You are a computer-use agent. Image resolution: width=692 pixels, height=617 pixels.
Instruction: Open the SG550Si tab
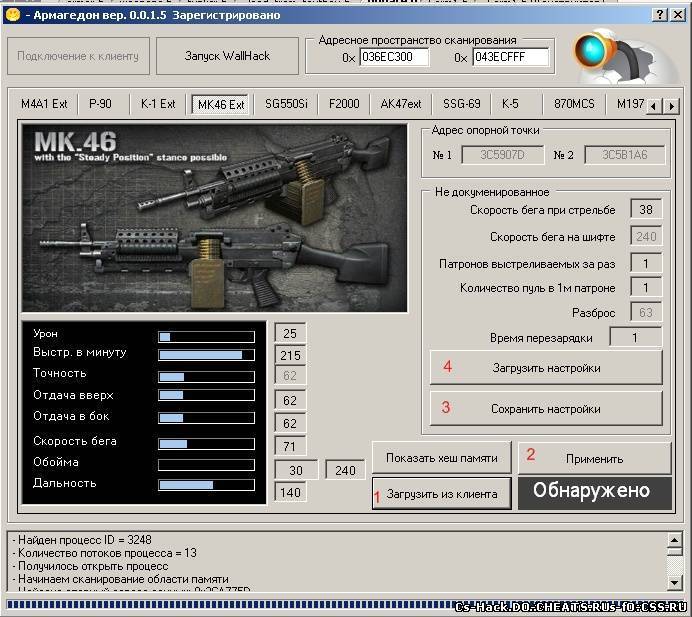pos(286,104)
